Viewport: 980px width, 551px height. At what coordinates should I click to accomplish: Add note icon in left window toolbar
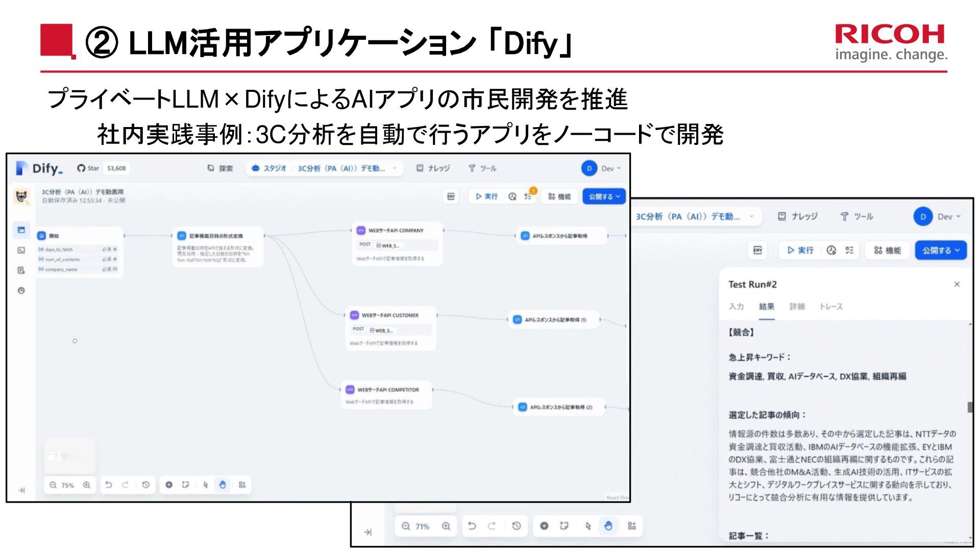click(x=185, y=485)
